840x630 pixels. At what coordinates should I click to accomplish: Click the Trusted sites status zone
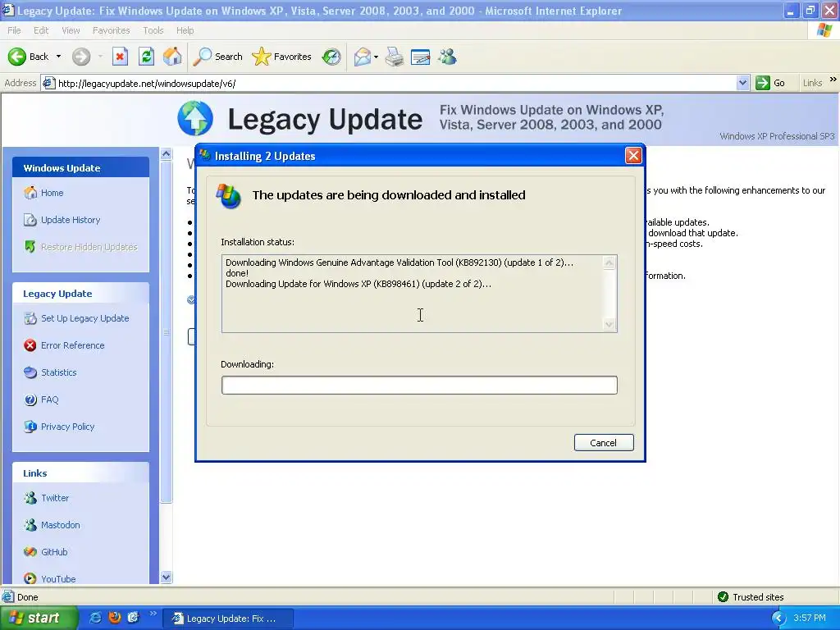pos(751,597)
